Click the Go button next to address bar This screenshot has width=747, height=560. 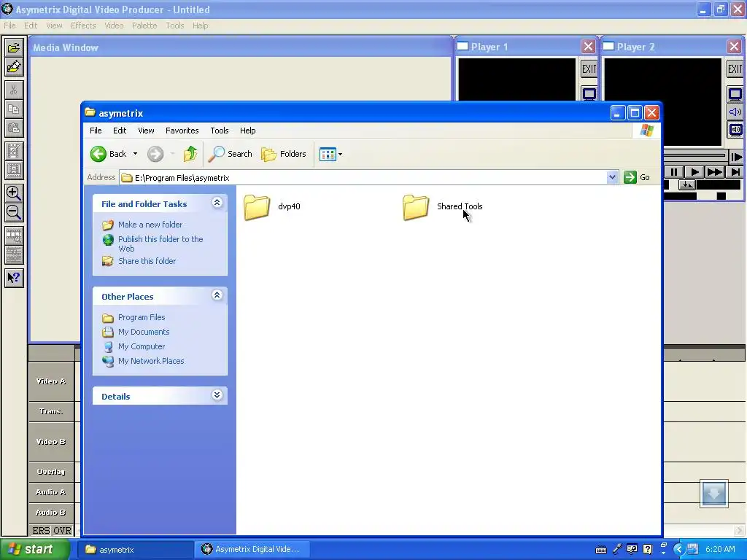click(x=637, y=178)
